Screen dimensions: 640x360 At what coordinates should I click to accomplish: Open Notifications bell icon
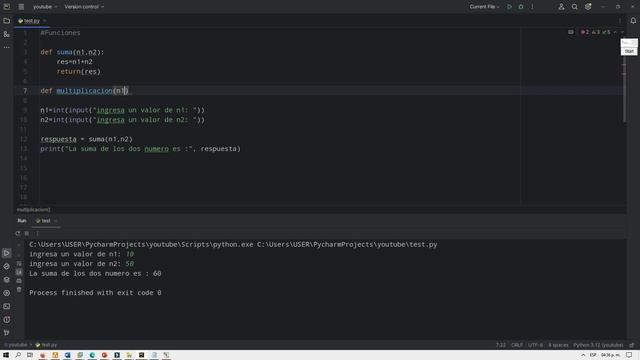(x=633, y=21)
